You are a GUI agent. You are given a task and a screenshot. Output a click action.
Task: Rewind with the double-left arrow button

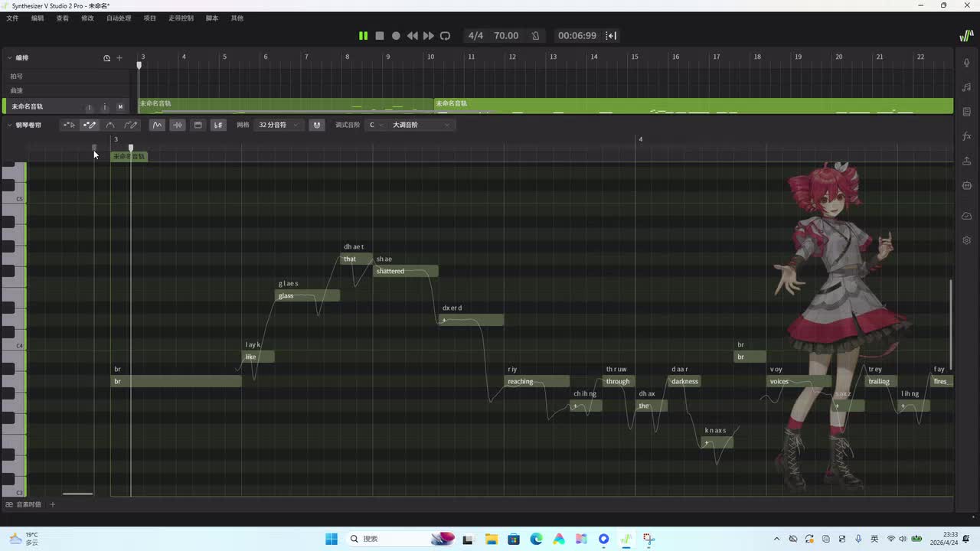pos(413,36)
